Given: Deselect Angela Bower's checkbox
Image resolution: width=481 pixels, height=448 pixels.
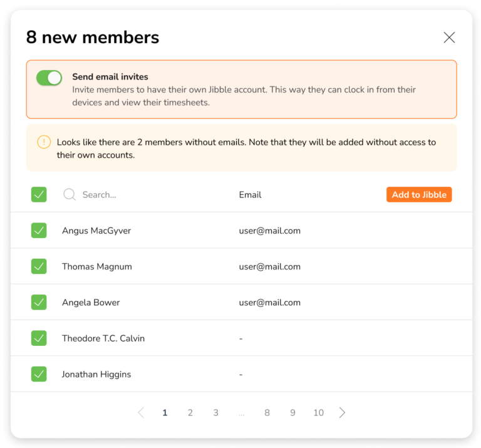Looking at the screenshot, I should click(39, 302).
